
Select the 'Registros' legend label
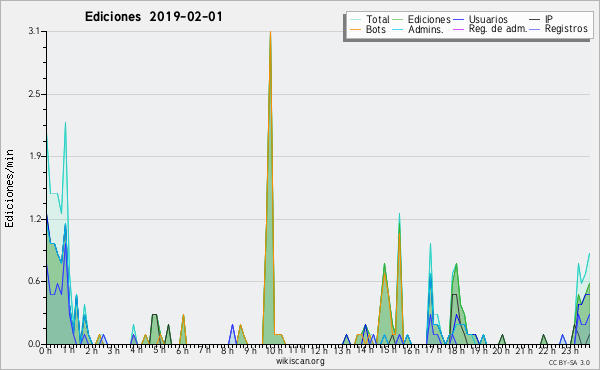coord(566,29)
